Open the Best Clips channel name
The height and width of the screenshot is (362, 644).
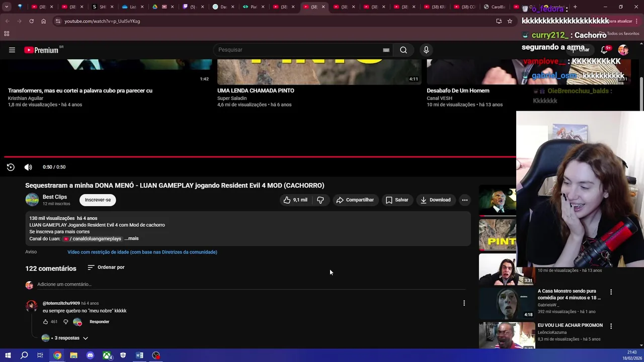pos(55,197)
